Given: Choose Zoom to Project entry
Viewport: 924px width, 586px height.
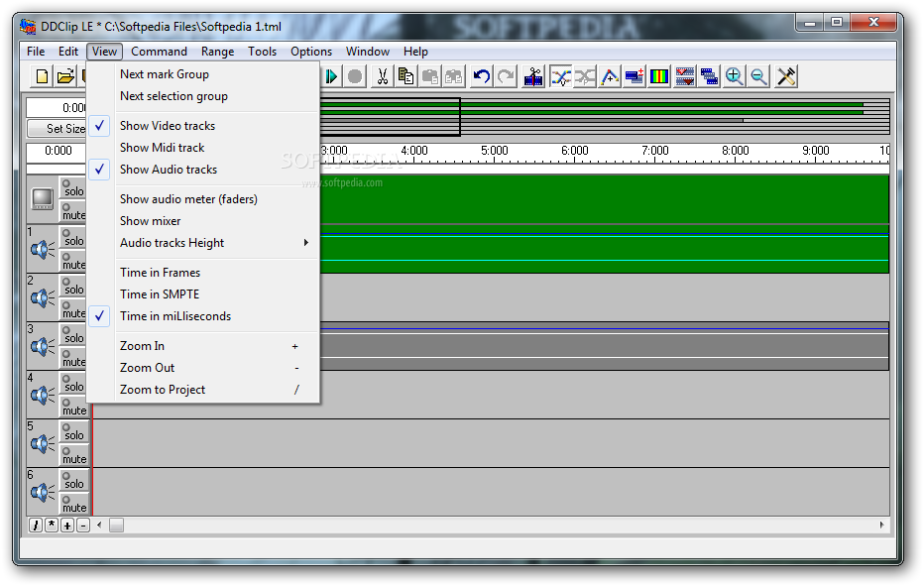Looking at the screenshot, I should [203, 390].
